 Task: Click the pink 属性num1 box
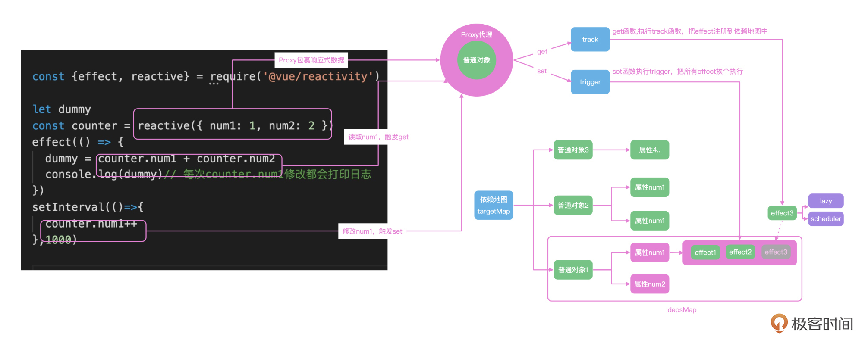(x=650, y=253)
